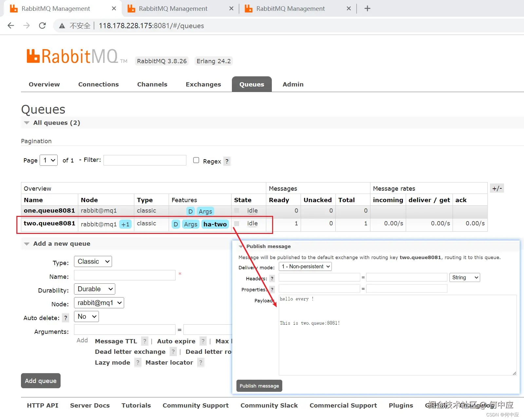524x420 pixels.
Task: Toggle table columns with the +/- button
Action: (497, 188)
